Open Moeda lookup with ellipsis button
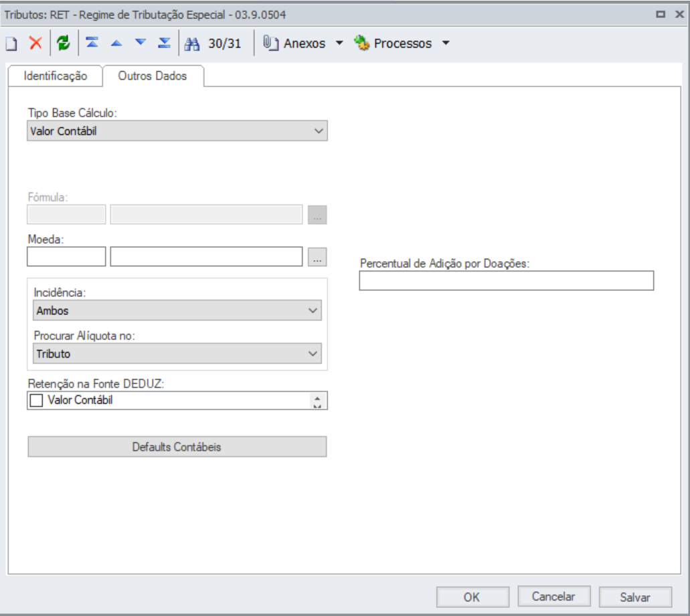The width and height of the screenshot is (690, 616). click(x=317, y=257)
